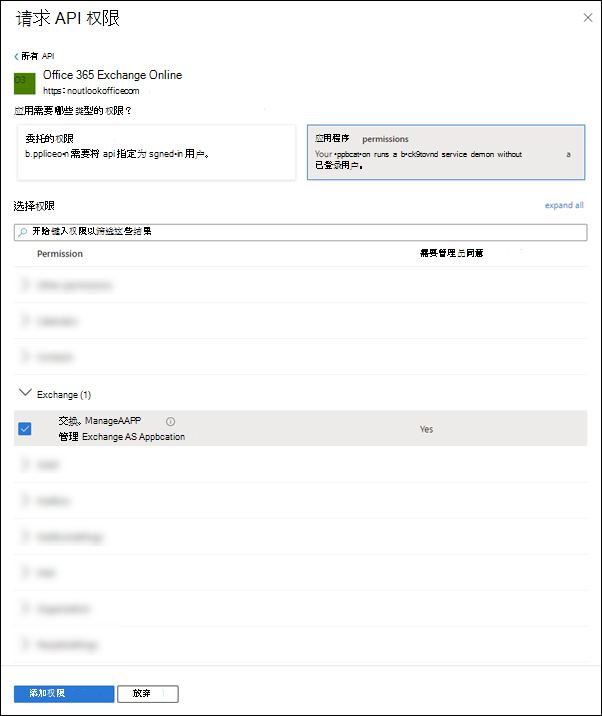Screen dimensions: 602x716
Task: Click the 需要管理员同意 column header
Action: point(451,253)
